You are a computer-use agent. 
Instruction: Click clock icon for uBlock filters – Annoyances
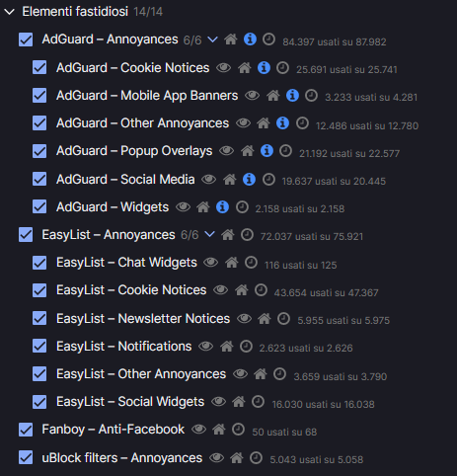pos(256,457)
